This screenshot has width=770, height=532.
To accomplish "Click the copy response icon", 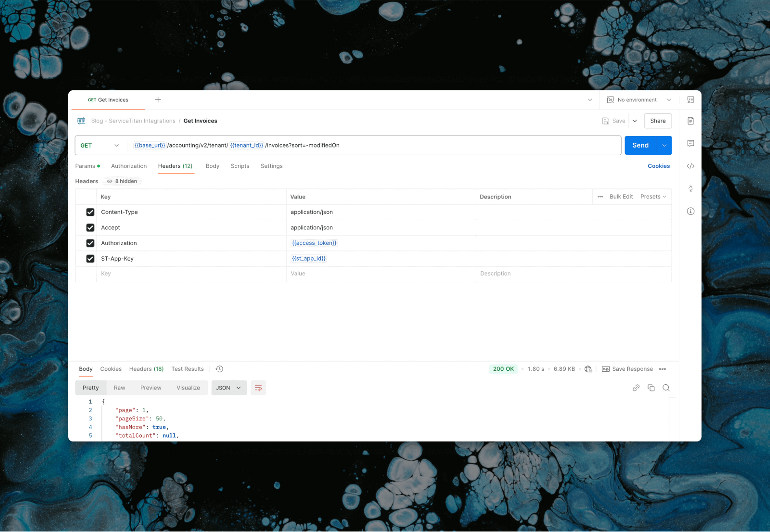I will [x=651, y=388].
